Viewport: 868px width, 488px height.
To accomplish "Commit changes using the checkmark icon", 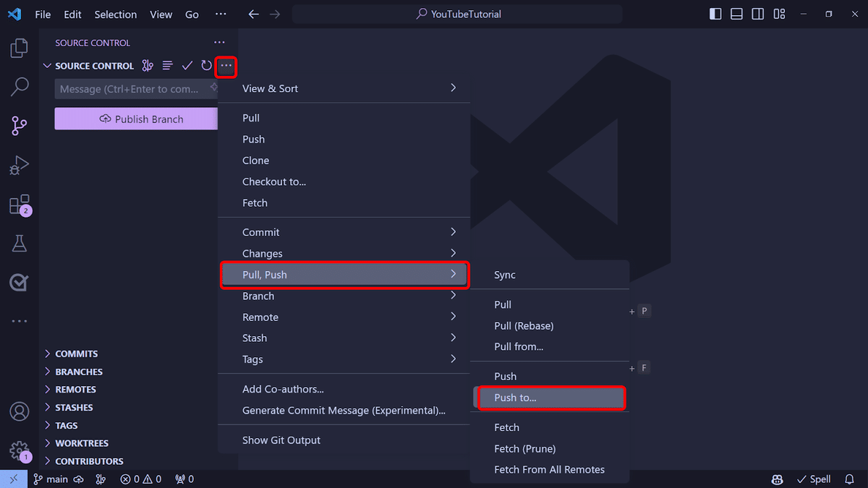I will pyautogui.click(x=187, y=65).
